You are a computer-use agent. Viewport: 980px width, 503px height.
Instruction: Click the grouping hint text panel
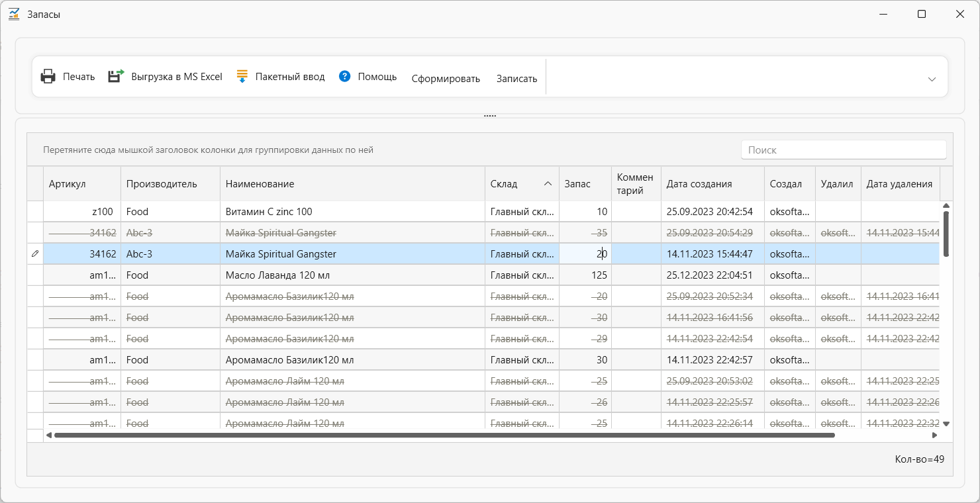pos(208,150)
